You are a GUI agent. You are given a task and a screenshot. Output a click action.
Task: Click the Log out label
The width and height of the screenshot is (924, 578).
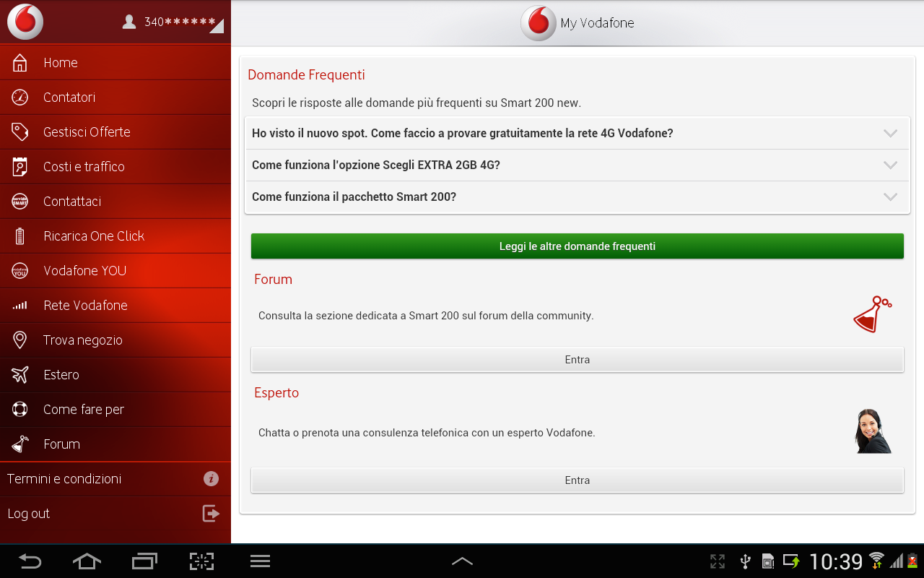[x=29, y=514]
